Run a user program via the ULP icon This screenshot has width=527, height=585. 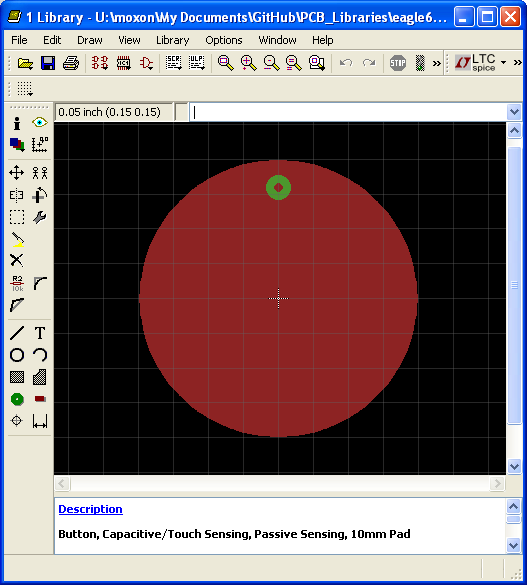coord(197,63)
